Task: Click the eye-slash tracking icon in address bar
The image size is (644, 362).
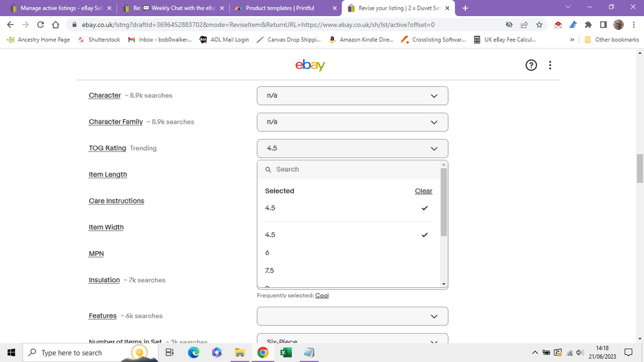Action: (509, 24)
